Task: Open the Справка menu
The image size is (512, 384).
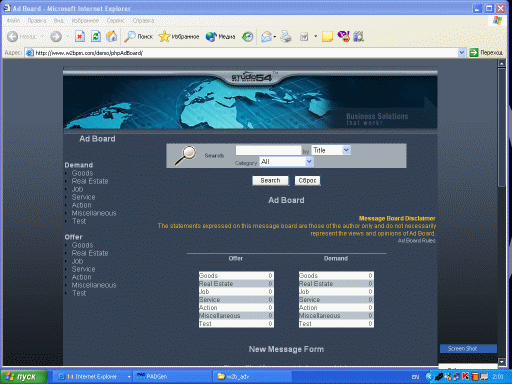Action: point(143,21)
